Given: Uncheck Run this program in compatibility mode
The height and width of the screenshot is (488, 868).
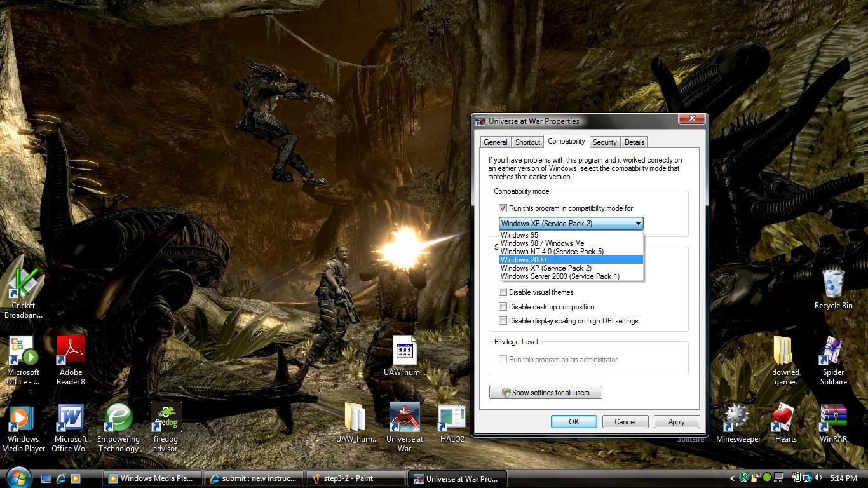Looking at the screenshot, I should click(x=503, y=208).
